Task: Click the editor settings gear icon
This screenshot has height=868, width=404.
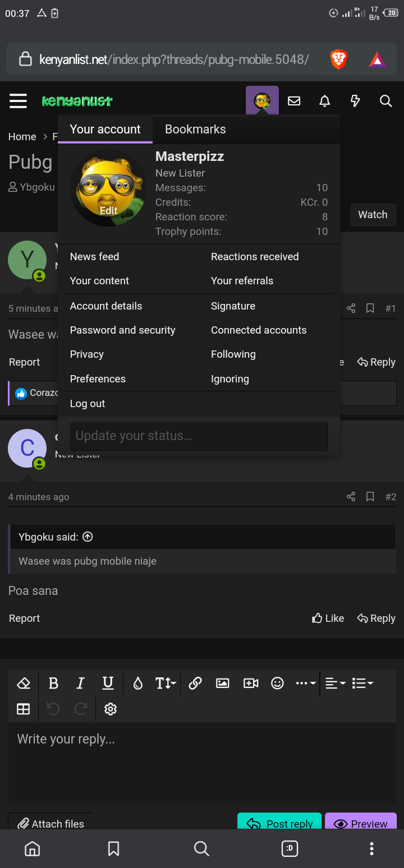Action: [111, 709]
